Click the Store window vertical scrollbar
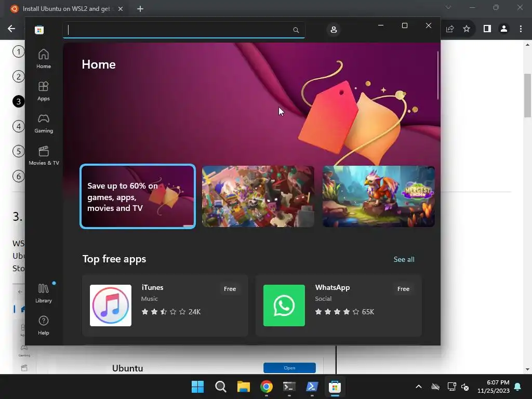 pyautogui.click(x=437, y=75)
